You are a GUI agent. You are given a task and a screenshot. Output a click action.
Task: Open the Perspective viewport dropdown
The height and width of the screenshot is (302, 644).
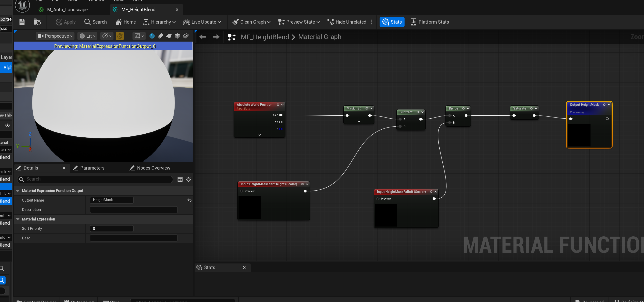tap(55, 36)
